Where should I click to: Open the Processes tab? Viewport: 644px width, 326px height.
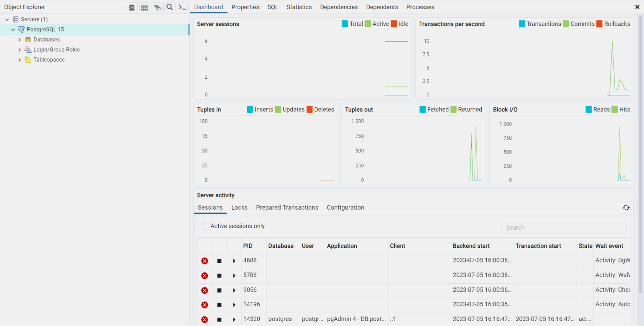tap(420, 7)
